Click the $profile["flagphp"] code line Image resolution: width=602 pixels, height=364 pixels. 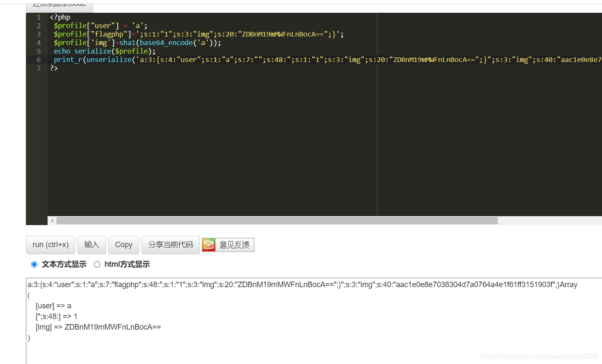[199, 34]
